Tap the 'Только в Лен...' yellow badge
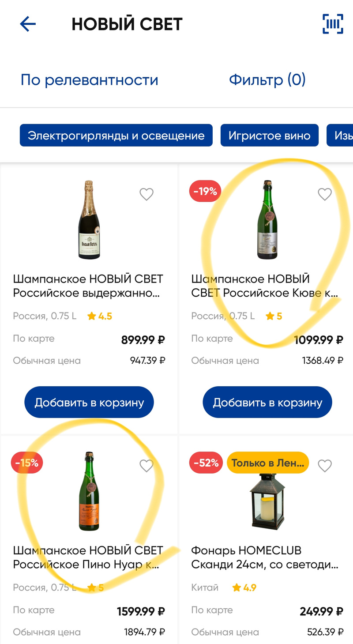The width and height of the screenshot is (353, 644). click(x=268, y=463)
